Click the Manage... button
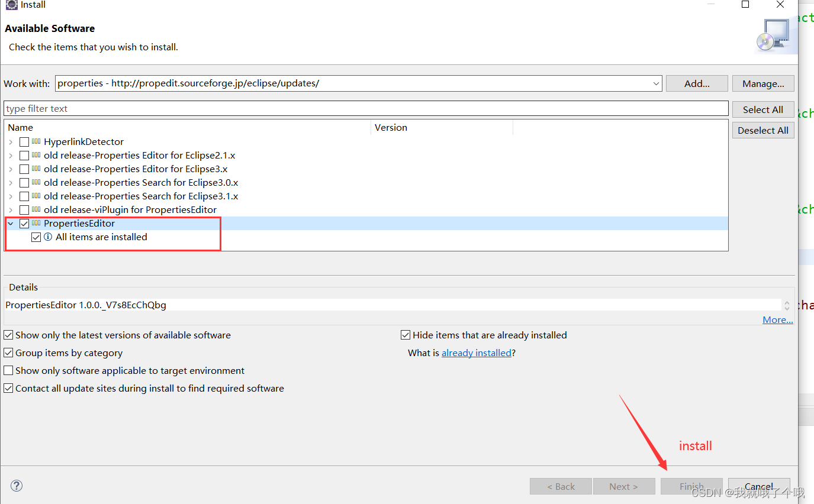This screenshot has width=814, height=504. pyautogui.click(x=763, y=83)
